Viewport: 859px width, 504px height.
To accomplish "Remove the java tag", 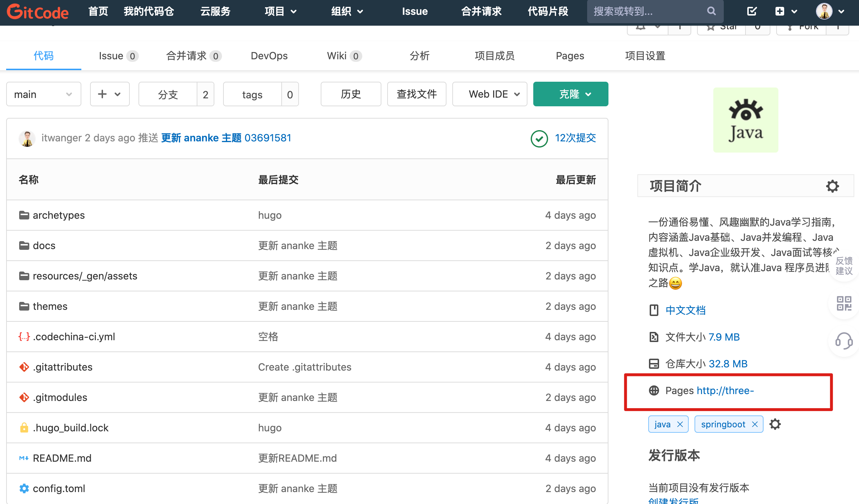I will coord(680,424).
